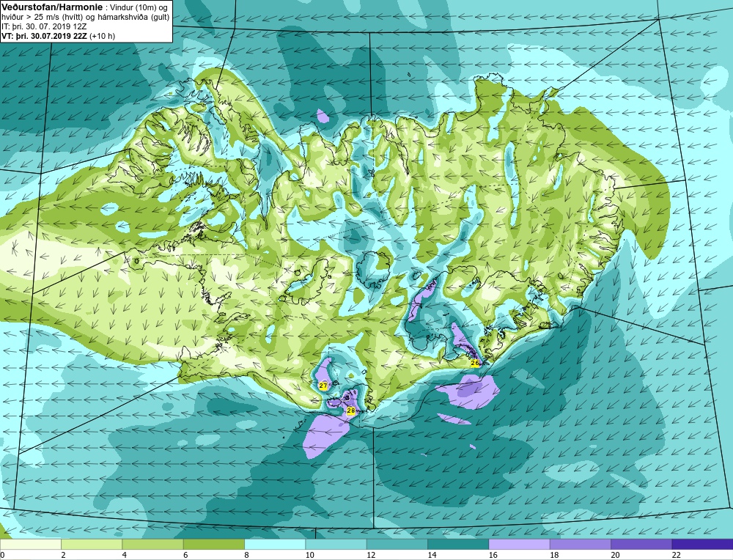733x560 pixels.
Task: Click the 2–4 m/s light green legend swatch
Action: pyautogui.click(x=92, y=545)
